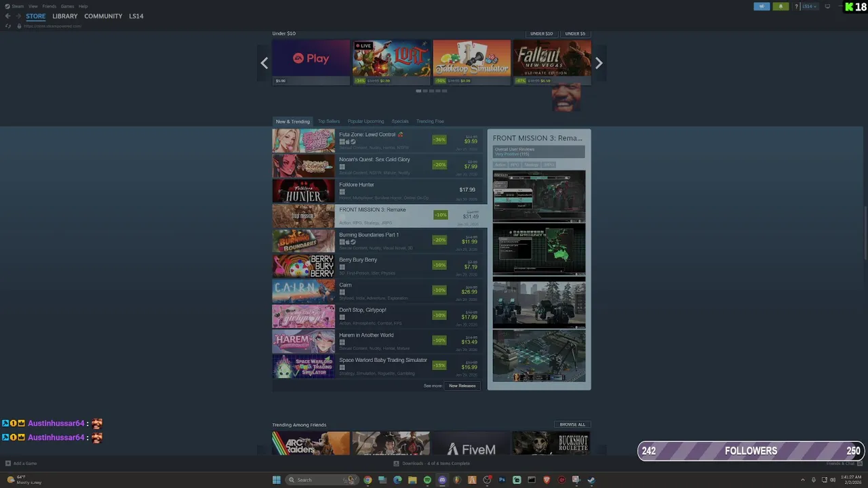
Task: Click the system tray microphone icon
Action: (814, 480)
